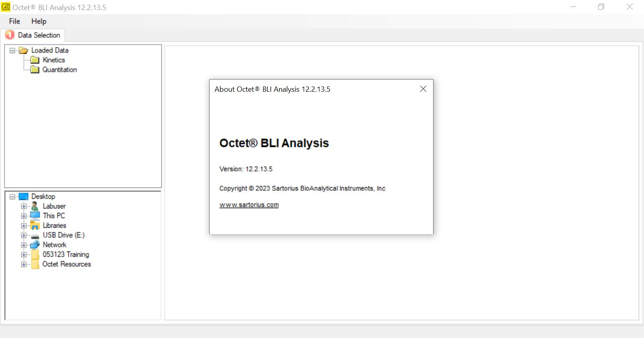The width and height of the screenshot is (644, 338).
Task: Click the This PC monitor icon
Action: [35, 216]
